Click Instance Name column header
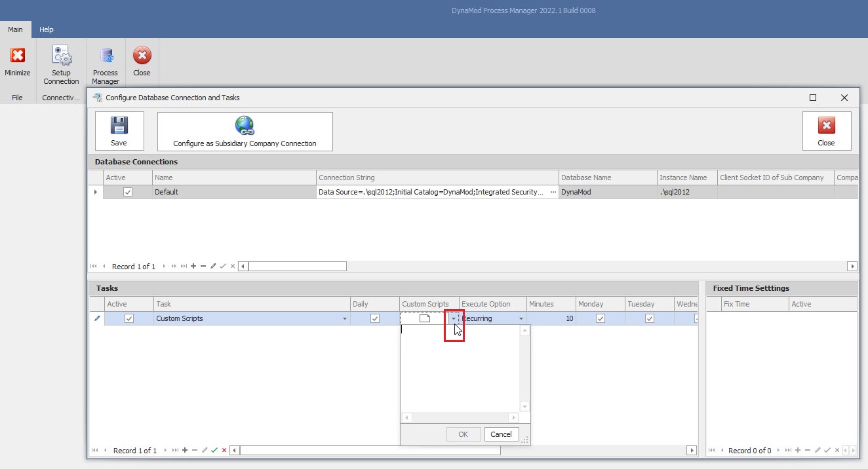Screen dimensions: 868x469 (687, 178)
